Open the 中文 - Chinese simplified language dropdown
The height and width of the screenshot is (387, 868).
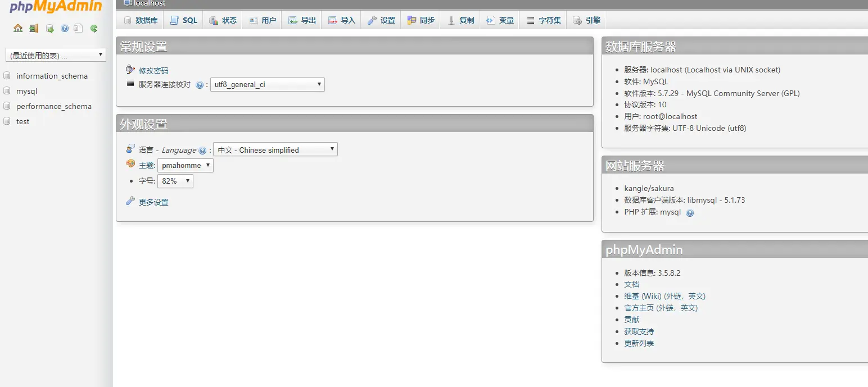[275, 150]
